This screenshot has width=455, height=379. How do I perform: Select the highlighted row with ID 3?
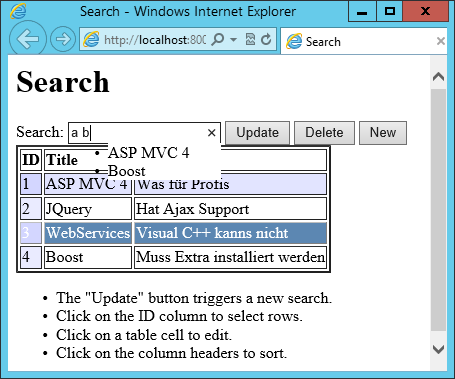coord(31,233)
